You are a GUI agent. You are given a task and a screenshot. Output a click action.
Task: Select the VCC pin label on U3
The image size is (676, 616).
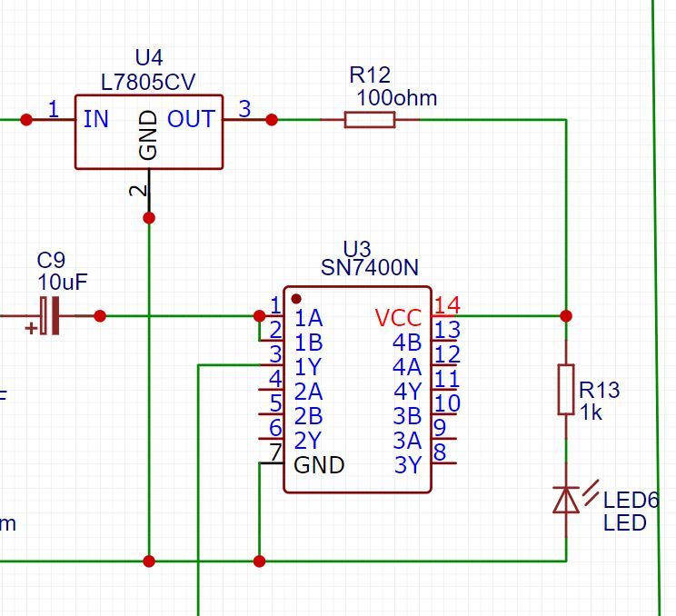397,318
